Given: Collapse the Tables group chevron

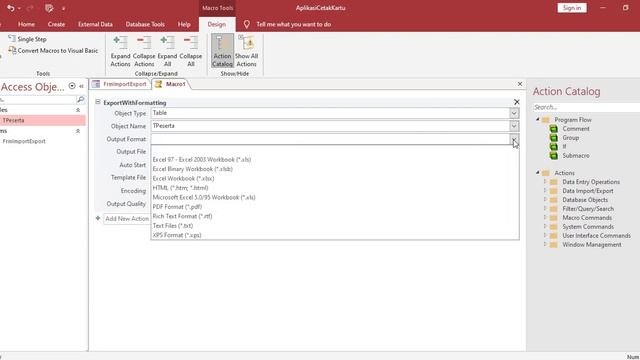Looking at the screenshot, I should [78, 110].
